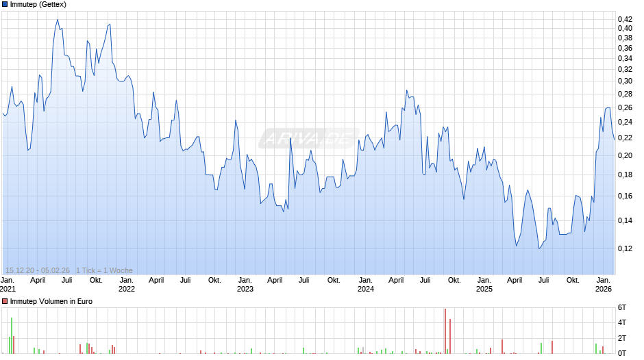Click the first 'April' label after Jan. 2021

pyautogui.click(x=38, y=281)
